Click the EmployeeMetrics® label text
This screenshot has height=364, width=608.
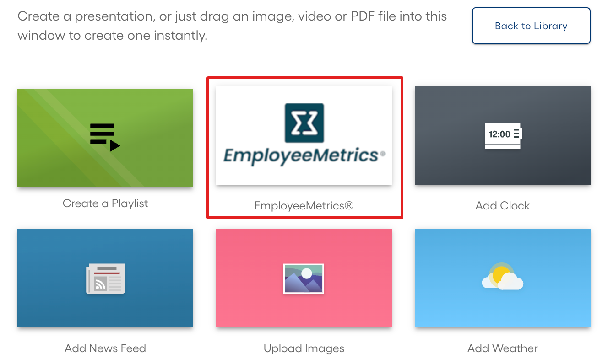click(304, 205)
